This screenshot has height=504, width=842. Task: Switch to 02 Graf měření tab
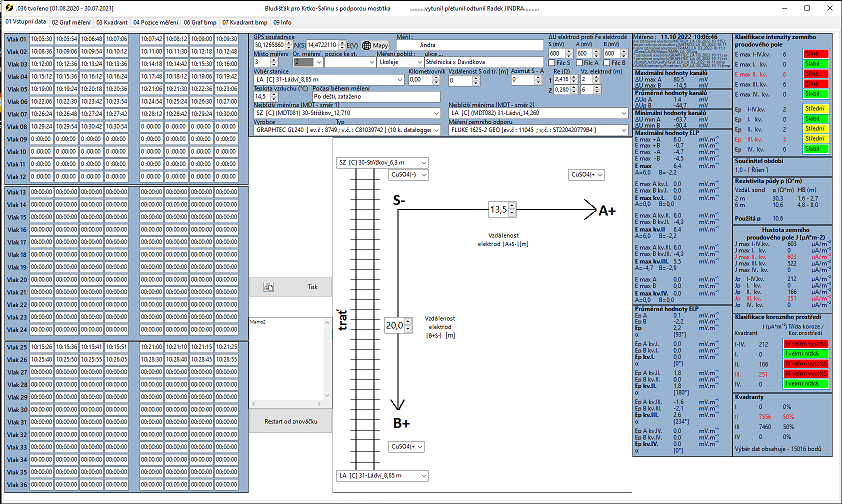(x=70, y=20)
